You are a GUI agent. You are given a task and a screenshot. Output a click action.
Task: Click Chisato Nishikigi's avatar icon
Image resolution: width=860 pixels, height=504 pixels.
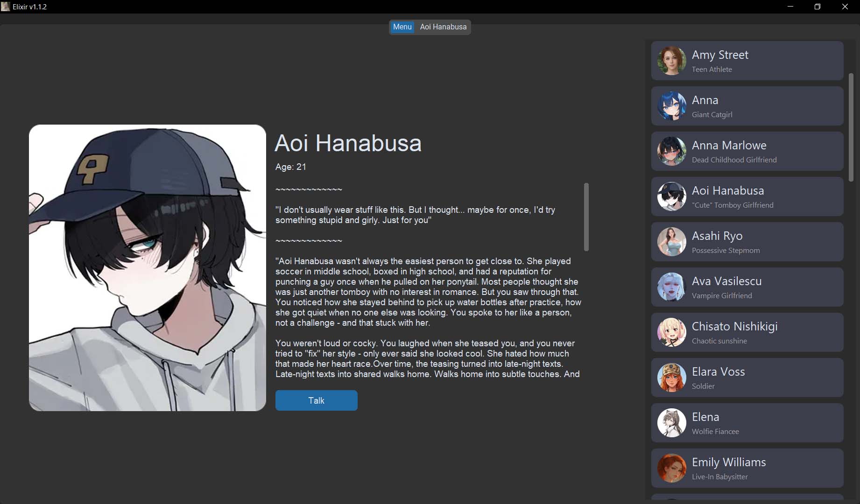point(671,332)
